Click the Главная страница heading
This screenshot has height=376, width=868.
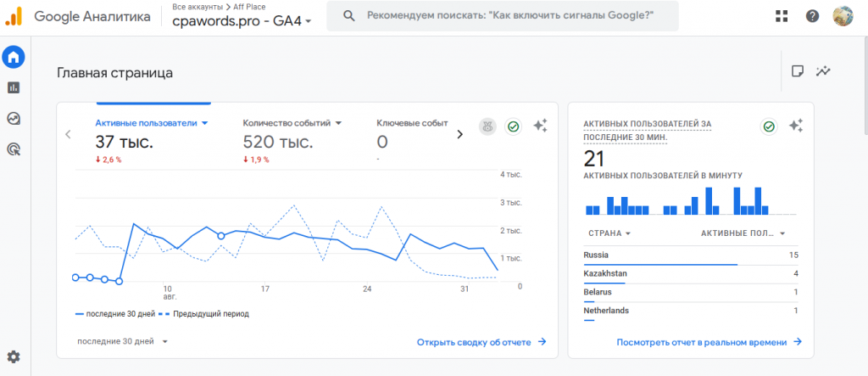[x=114, y=73]
